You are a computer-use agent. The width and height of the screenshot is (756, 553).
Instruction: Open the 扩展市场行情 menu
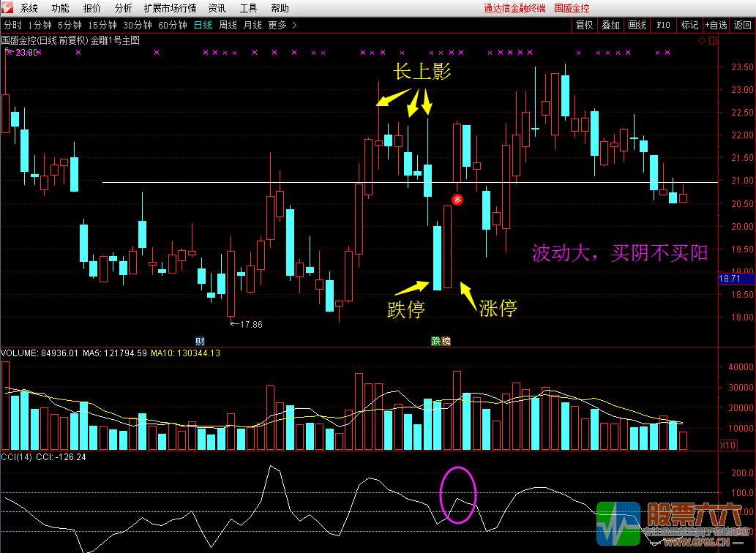click(170, 8)
